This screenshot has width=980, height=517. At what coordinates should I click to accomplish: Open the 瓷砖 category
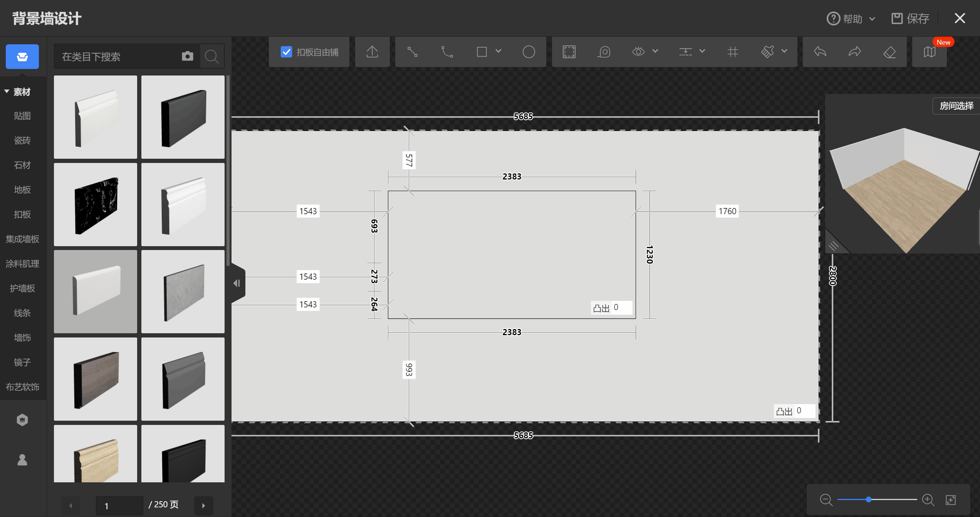click(x=22, y=141)
